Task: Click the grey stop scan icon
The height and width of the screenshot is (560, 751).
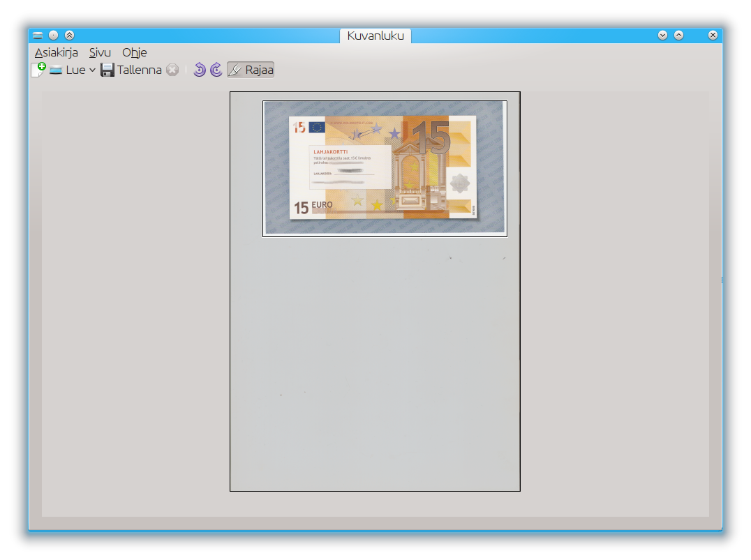Action: coord(172,70)
